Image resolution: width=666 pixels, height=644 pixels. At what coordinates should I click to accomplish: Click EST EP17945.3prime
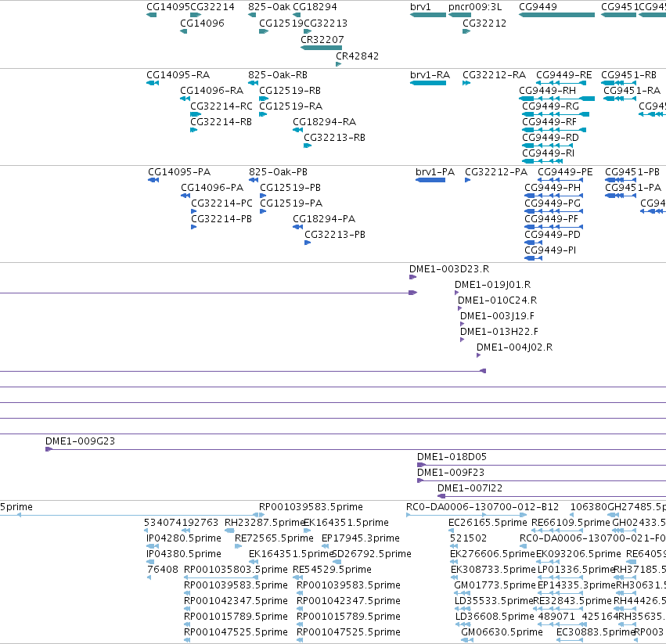click(361, 538)
